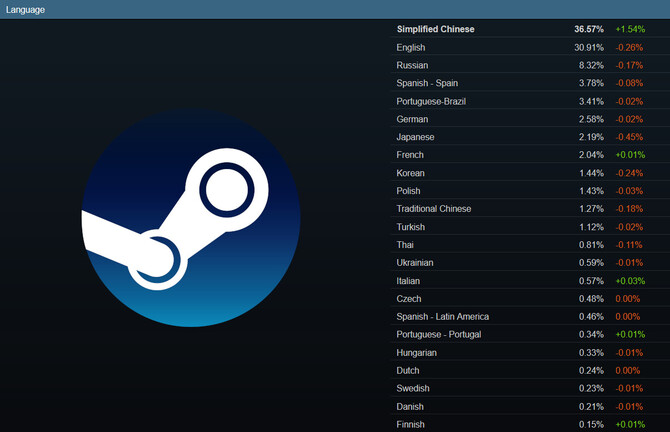The width and height of the screenshot is (670, 432).
Task: Click the 1.12% share value
Action: pyautogui.click(x=591, y=227)
